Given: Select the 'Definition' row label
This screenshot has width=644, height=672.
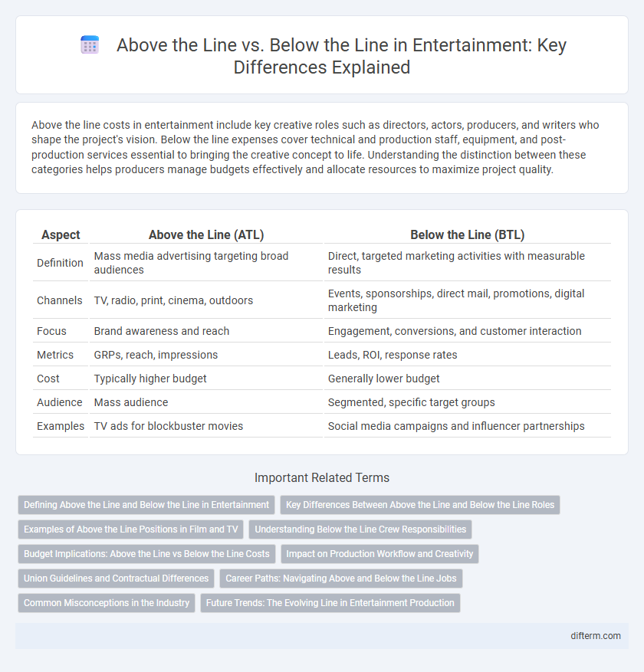Looking at the screenshot, I should [60, 263].
